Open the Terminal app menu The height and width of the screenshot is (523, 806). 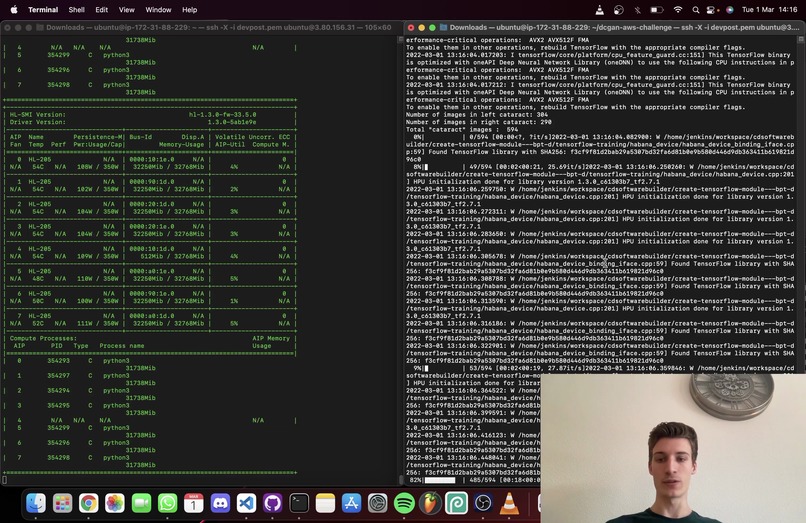coord(43,10)
